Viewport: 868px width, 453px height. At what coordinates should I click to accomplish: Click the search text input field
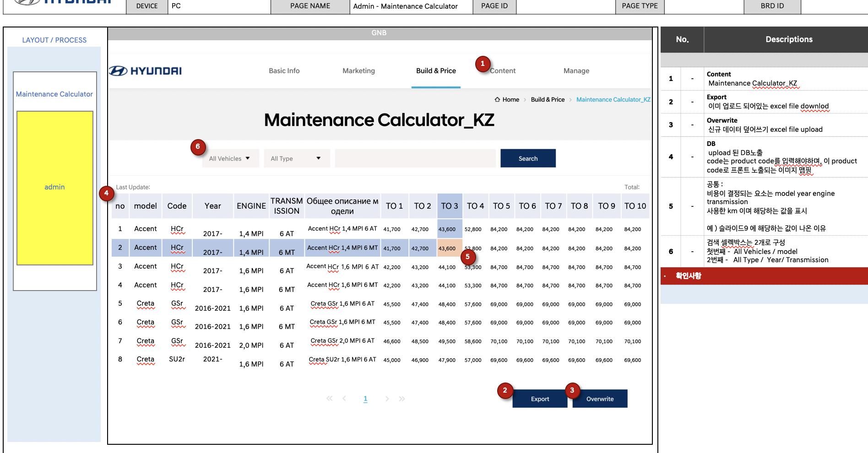coord(415,158)
